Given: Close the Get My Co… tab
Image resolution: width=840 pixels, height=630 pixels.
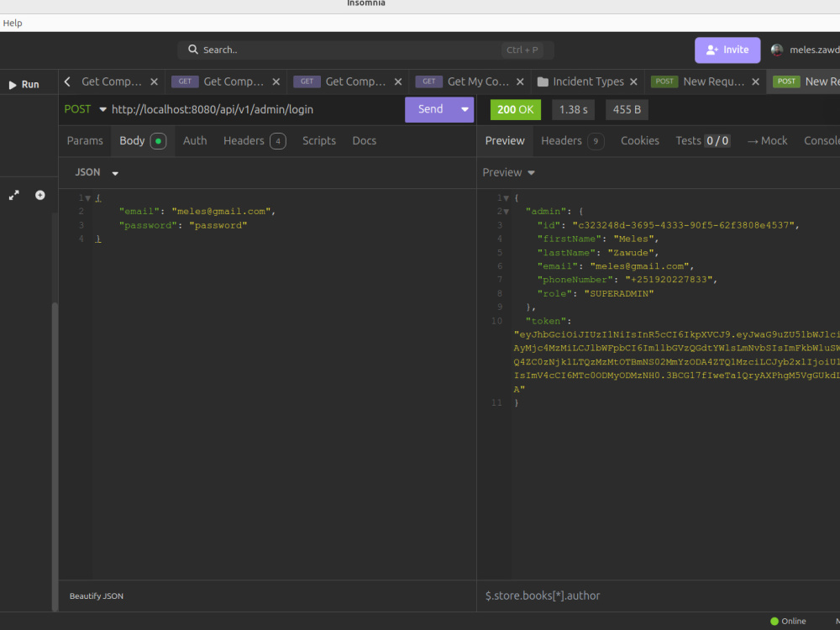Looking at the screenshot, I should 520,81.
